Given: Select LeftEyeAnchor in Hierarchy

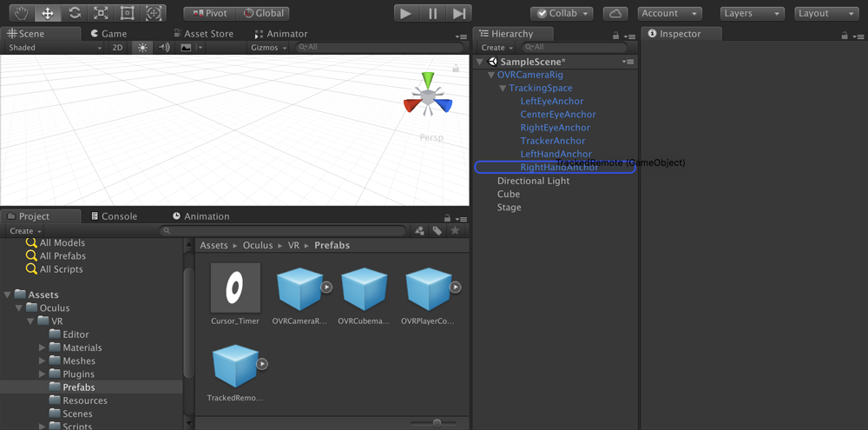Looking at the screenshot, I should tap(552, 102).
